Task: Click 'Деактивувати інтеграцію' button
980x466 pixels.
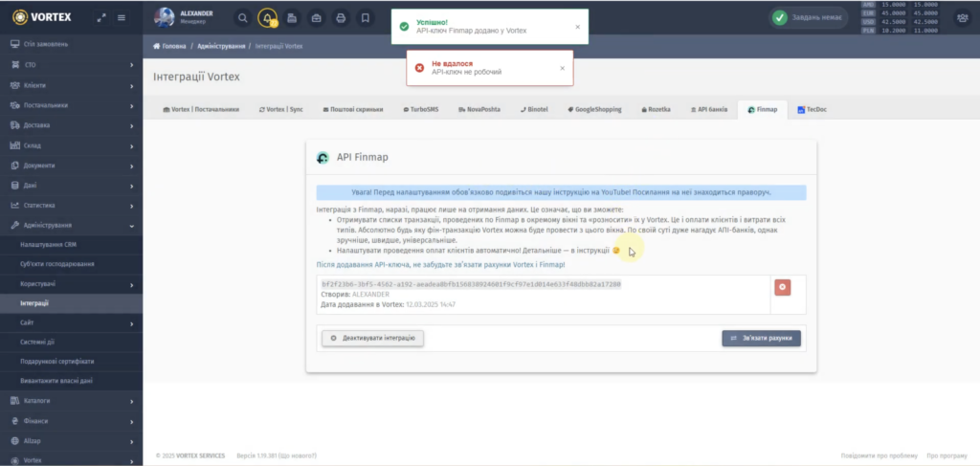Action: tap(372, 338)
